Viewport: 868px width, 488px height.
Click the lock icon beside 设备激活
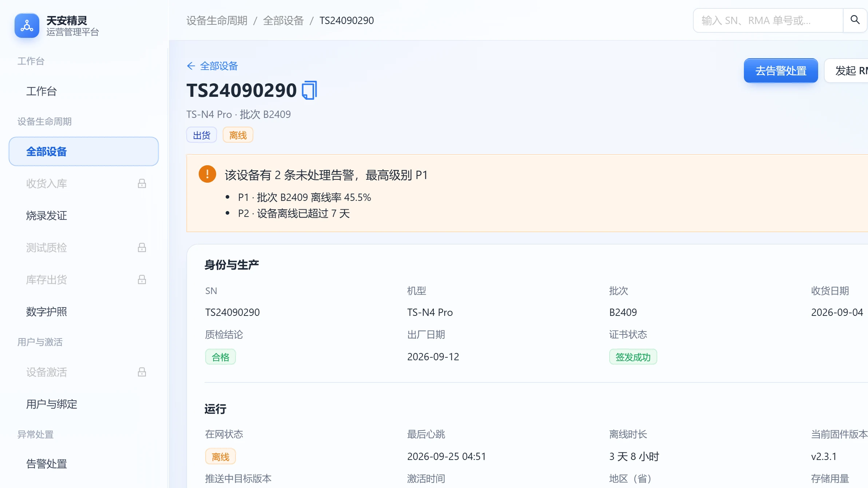[x=142, y=372]
